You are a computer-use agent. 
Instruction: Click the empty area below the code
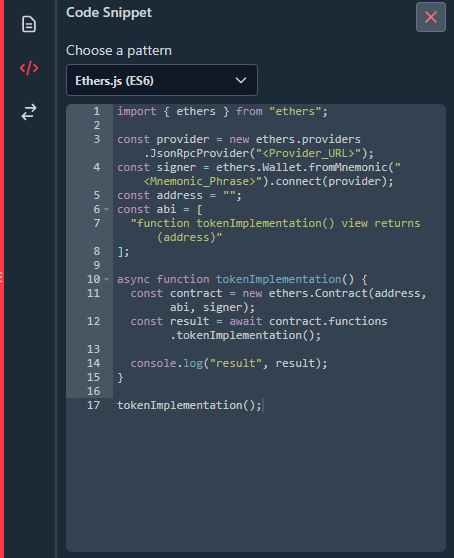coord(256,480)
